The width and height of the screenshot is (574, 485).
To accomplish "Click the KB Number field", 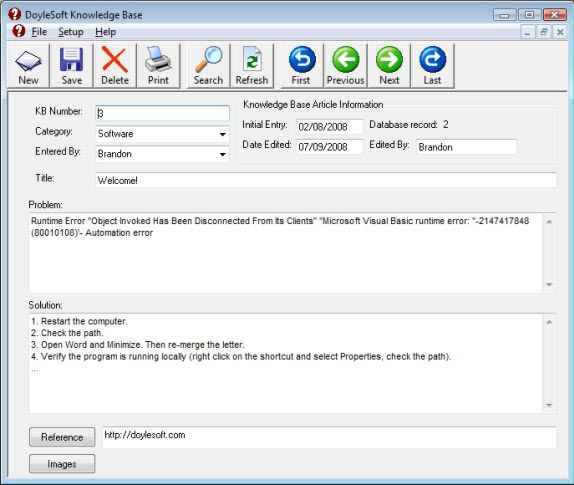I will 162,113.
